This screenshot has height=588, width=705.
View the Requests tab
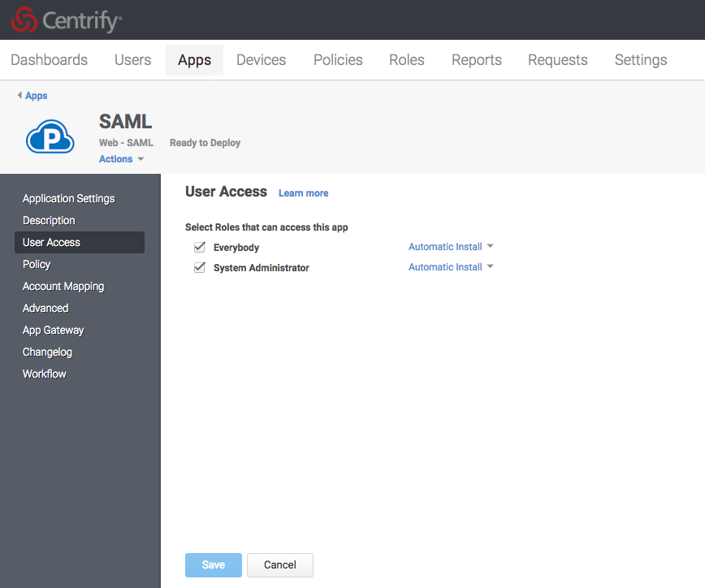(557, 60)
